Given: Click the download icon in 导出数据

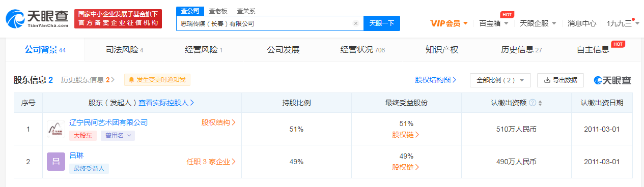Looking at the screenshot, I should point(547,80).
